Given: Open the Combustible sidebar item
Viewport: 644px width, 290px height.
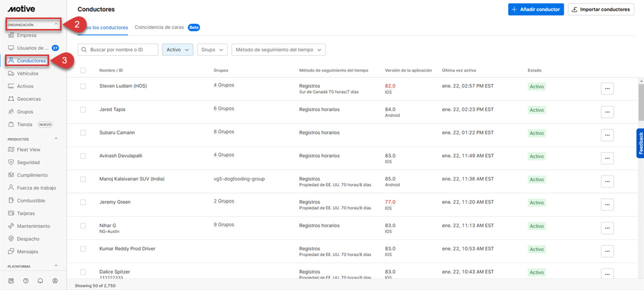Looking at the screenshot, I should click(31, 200).
